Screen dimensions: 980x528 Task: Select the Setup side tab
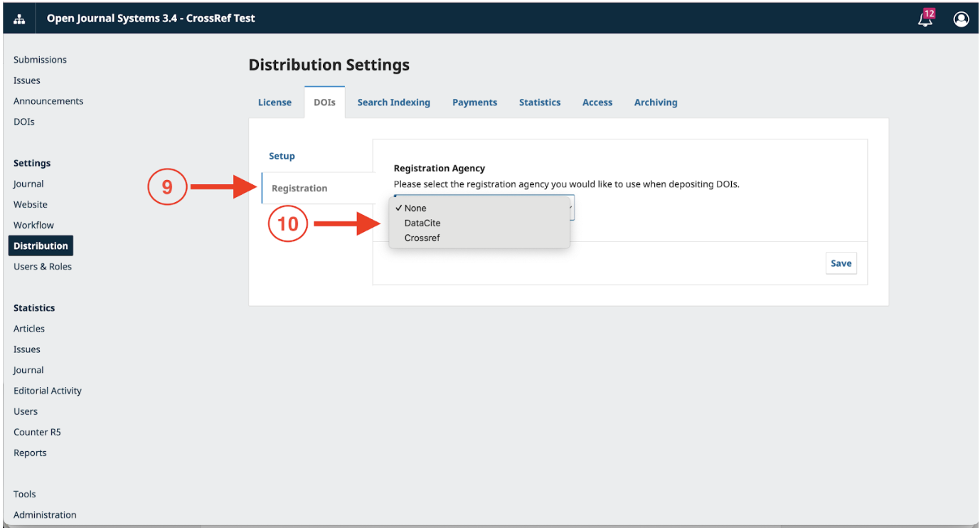[x=282, y=155]
